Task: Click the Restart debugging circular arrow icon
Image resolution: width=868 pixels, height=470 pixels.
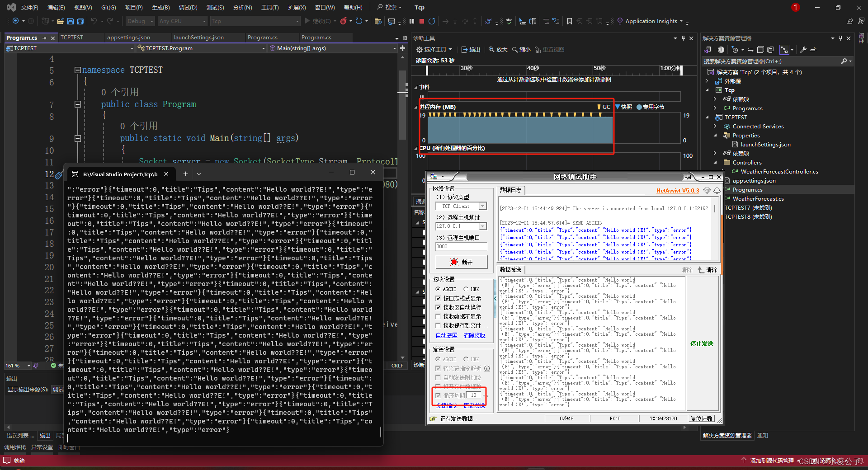Action: coord(432,21)
